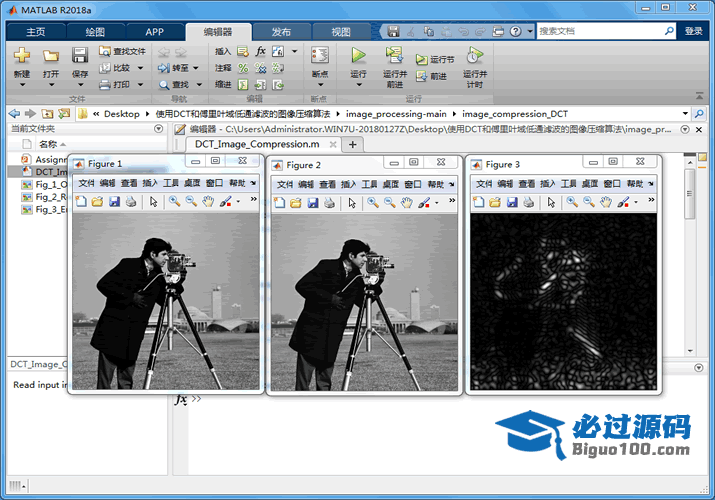Open brush tool dropdown arrow in Figure 1
Viewport: 715px width, 500px height.
(x=238, y=201)
